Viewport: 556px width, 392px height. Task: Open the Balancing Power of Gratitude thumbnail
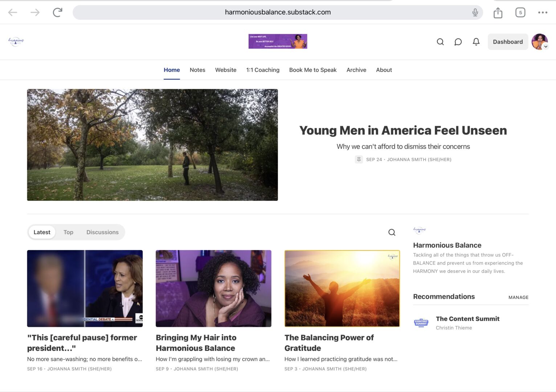[342, 289]
